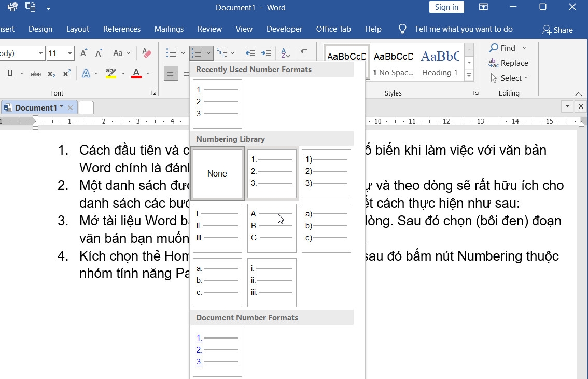Click Replace in the Editing group
Screen dimensions: 588x379
point(508,63)
